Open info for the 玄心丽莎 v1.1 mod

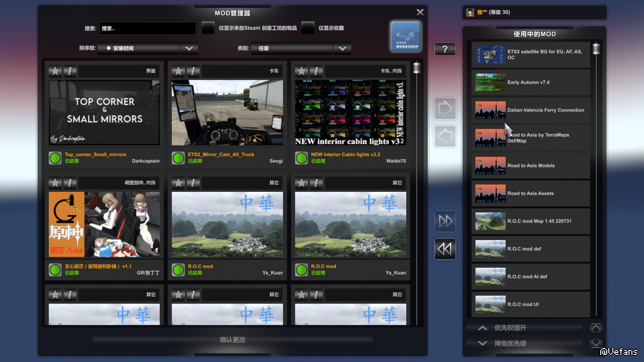[x=70, y=183]
